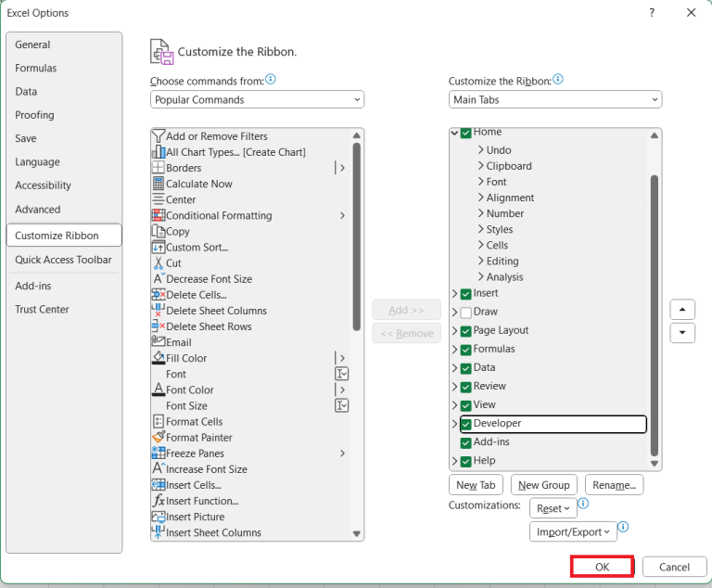Uncheck the Developer tab checkbox
The height and width of the screenshot is (588, 712).
466,424
